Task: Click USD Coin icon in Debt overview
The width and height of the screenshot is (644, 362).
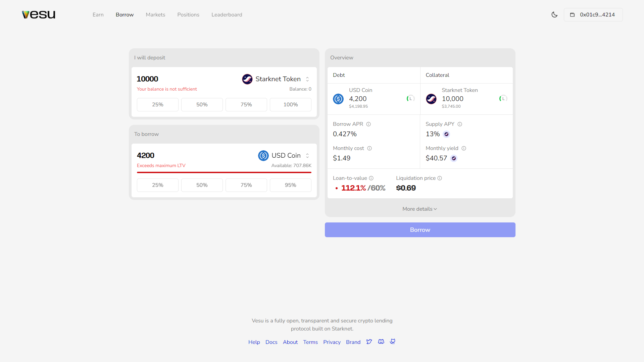Action: point(338,99)
